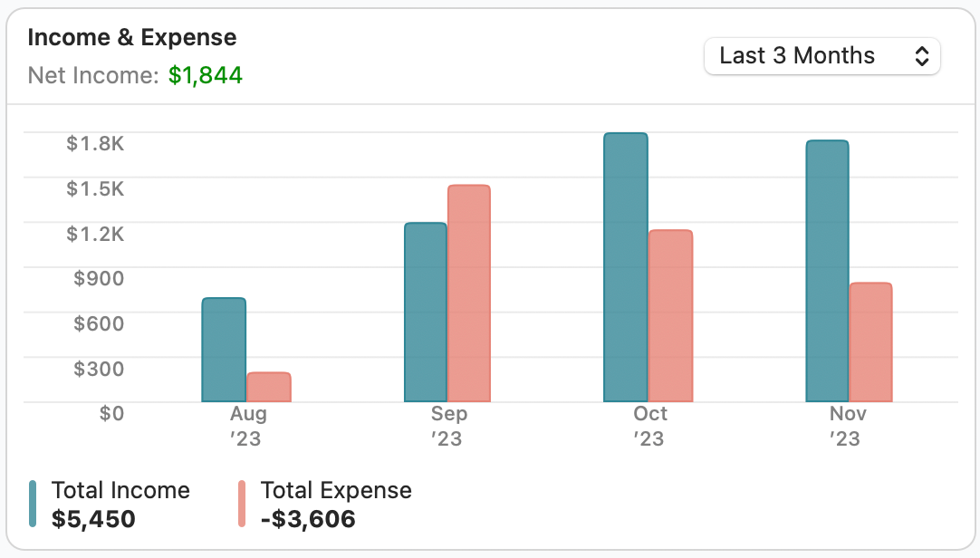
Task: Click the up-down chevron on date range selector
Action: click(x=923, y=55)
